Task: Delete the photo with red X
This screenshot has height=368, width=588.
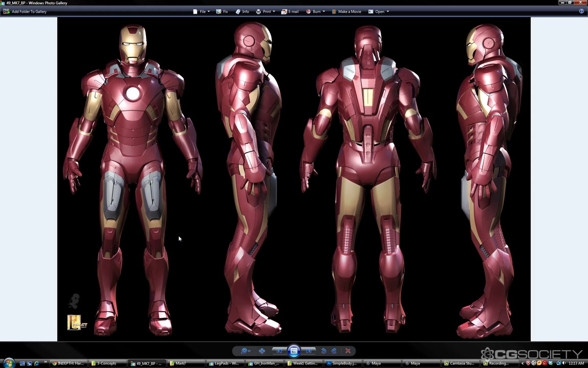Action: click(348, 351)
